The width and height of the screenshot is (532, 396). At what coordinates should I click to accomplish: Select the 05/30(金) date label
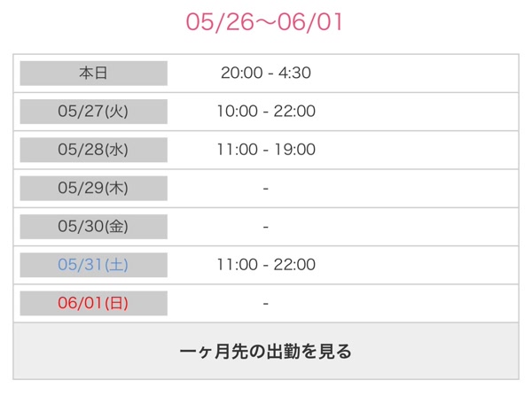coord(94,227)
